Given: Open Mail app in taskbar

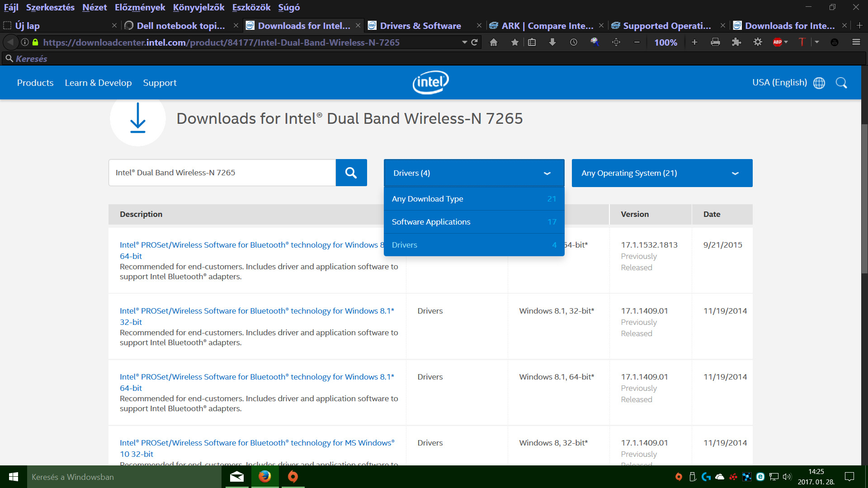Looking at the screenshot, I should (237, 477).
